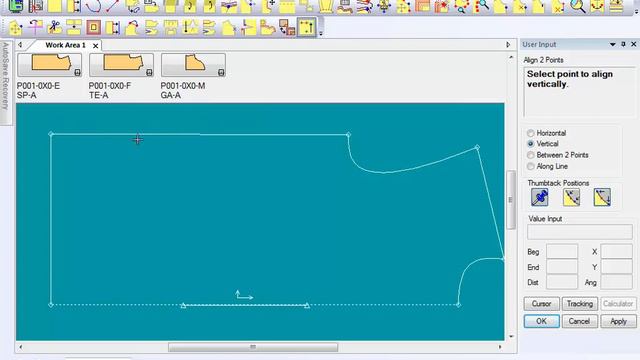Activate the highlighted Align 2 Points tool
The width and height of the screenshot is (640, 360).
click(x=307, y=27)
